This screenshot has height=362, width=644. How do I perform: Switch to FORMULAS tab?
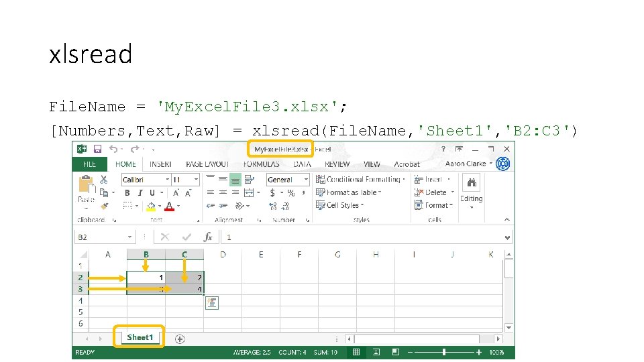pos(261,164)
